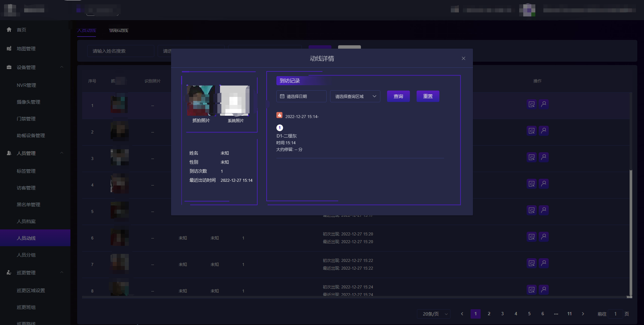Click the view detail icon in row 4
This screenshot has height=325, width=644.
pos(532,184)
